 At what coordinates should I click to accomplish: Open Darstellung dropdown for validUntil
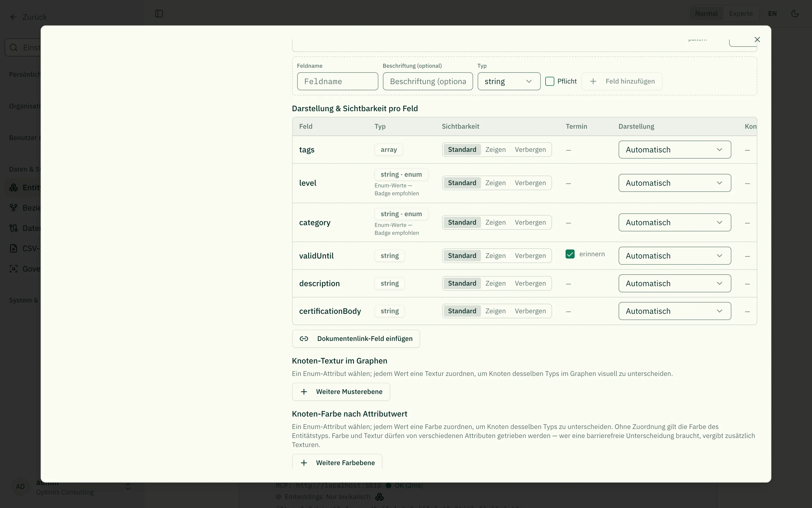coord(674,256)
